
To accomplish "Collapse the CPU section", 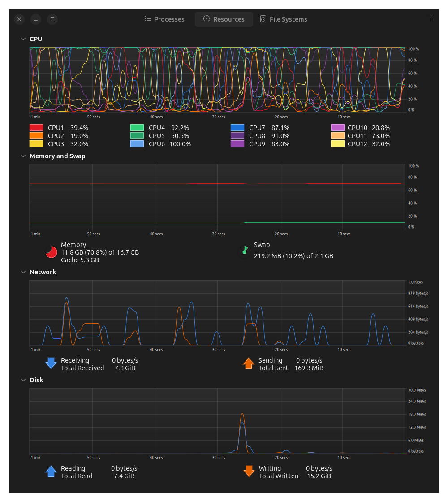I will tap(23, 39).
